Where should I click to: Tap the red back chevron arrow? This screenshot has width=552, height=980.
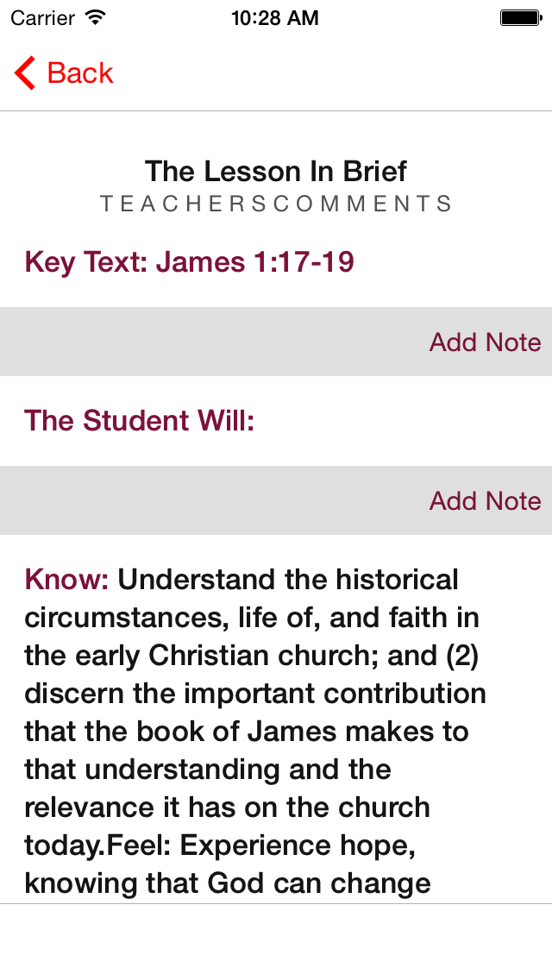pyautogui.click(x=25, y=73)
